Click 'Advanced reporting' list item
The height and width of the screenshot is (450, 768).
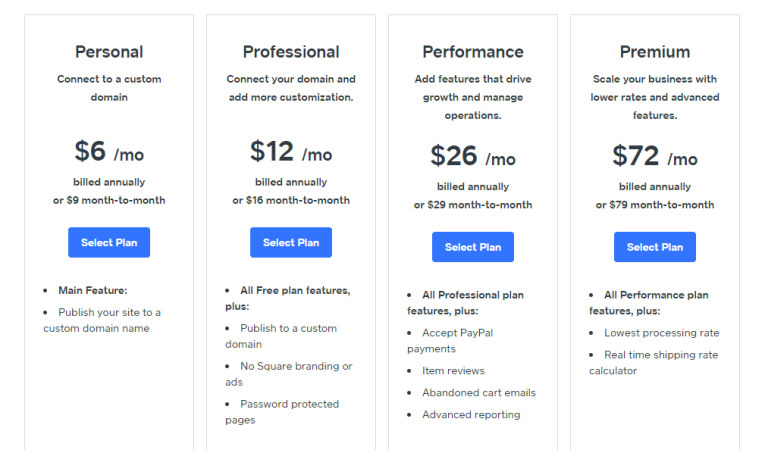471,414
